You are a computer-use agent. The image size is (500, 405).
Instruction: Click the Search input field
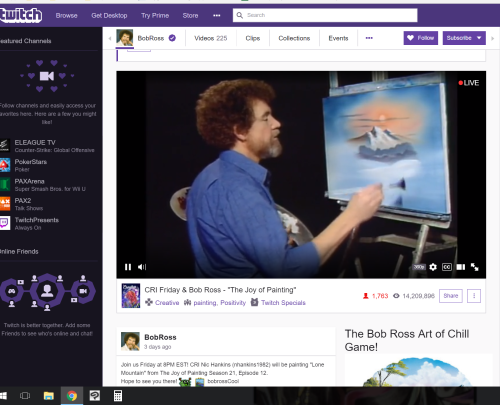[325, 15]
